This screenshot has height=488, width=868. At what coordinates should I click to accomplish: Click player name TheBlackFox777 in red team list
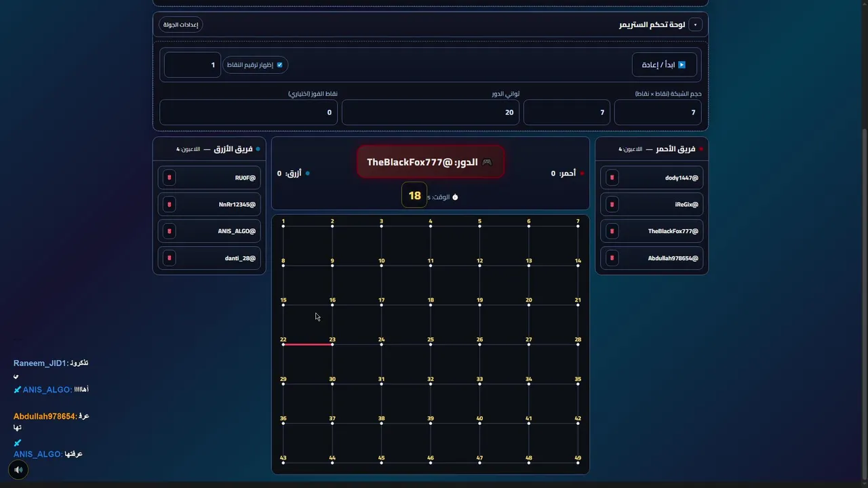[x=673, y=231]
